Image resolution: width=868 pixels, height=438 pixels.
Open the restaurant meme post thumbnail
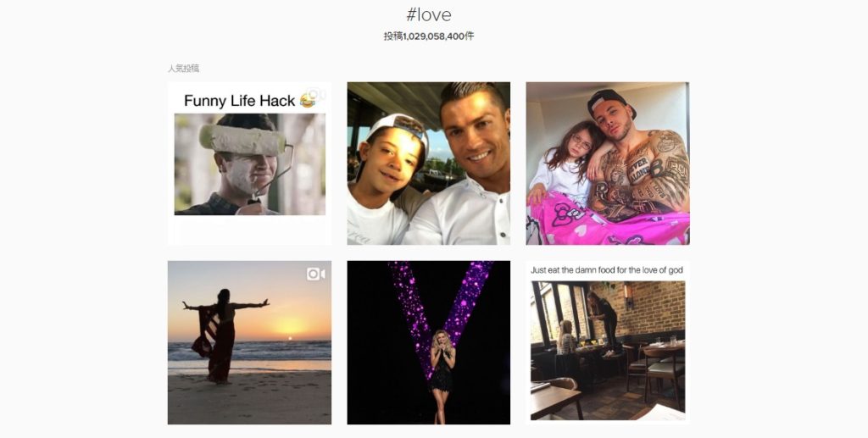608,342
